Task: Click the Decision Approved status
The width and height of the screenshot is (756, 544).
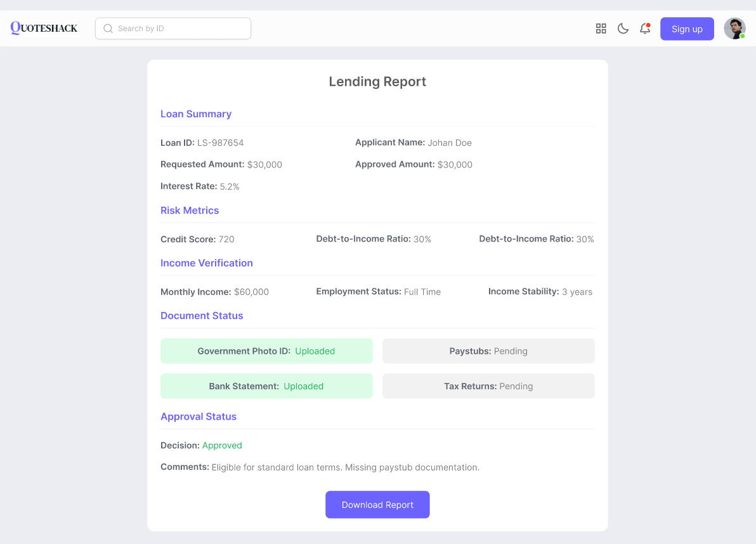Action: pos(222,445)
